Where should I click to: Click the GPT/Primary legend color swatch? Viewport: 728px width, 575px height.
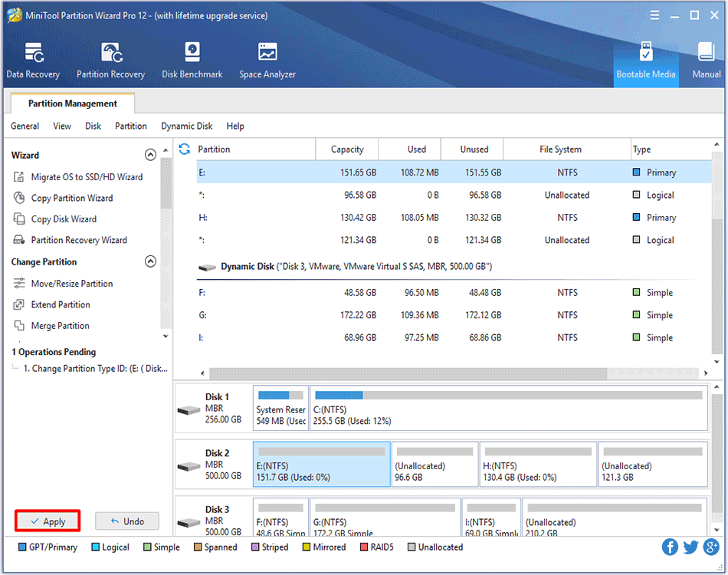point(21,547)
